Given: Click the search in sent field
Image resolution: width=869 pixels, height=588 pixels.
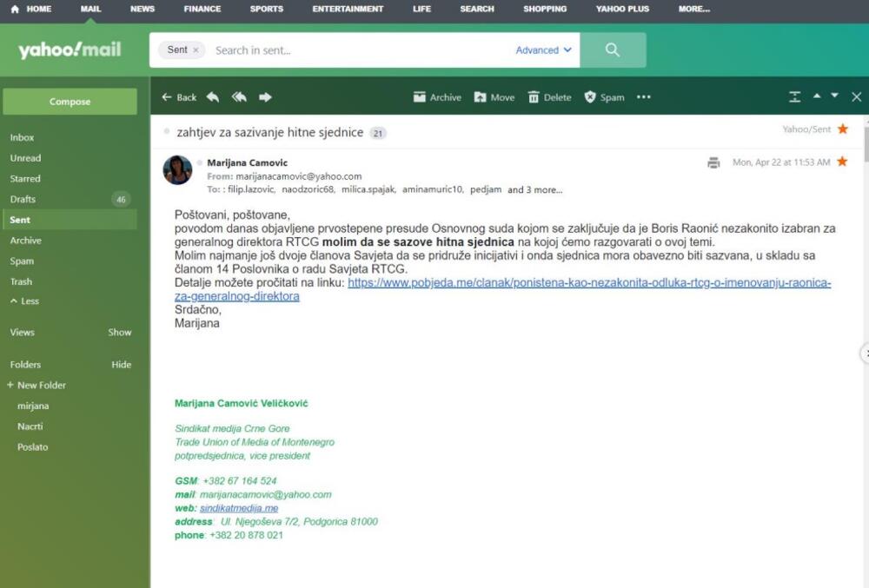Looking at the screenshot, I should 356,50.
